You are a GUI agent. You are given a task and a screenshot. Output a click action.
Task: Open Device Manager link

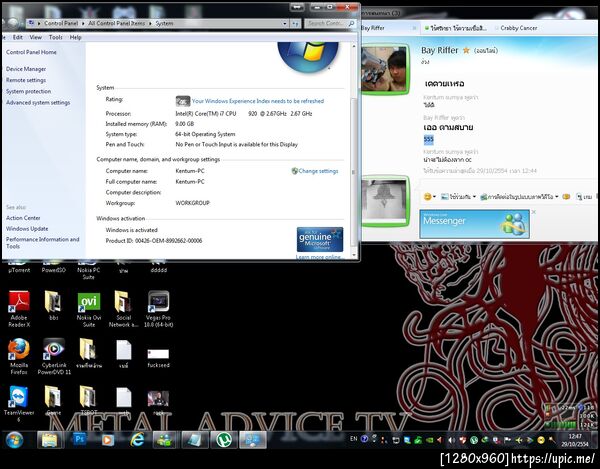point(26,69)
